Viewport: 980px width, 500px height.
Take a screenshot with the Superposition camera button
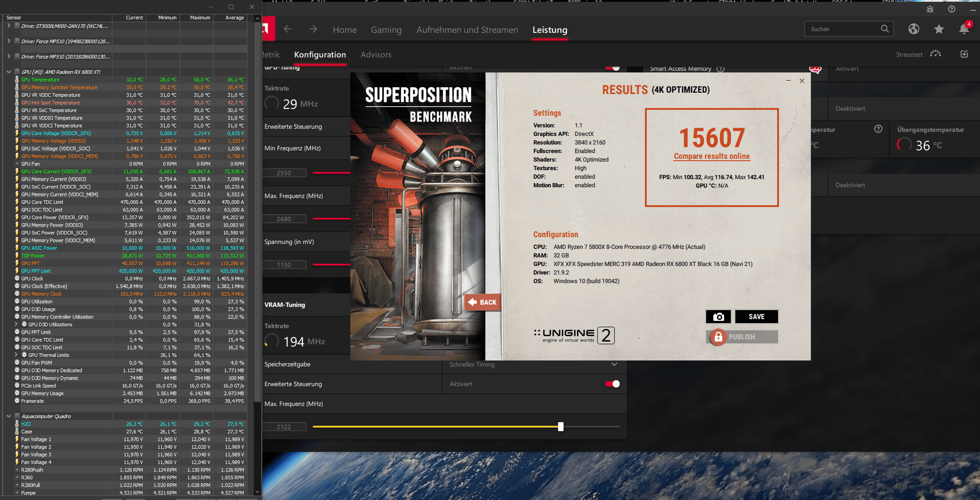pos(718,316)
